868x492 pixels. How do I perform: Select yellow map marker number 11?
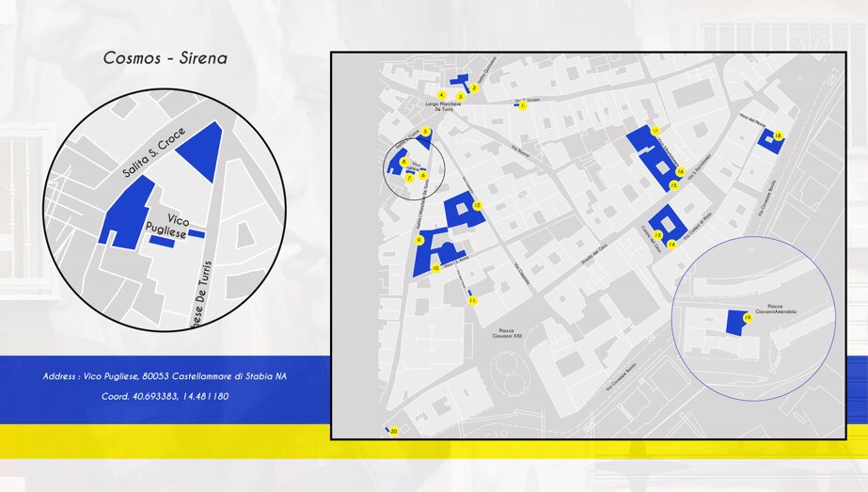point(472,300)
